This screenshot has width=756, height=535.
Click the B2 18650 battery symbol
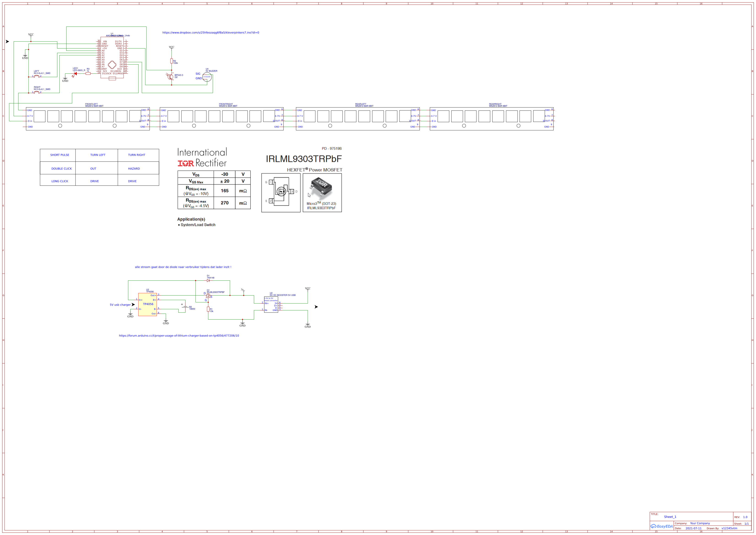click(x=185, y=307)
